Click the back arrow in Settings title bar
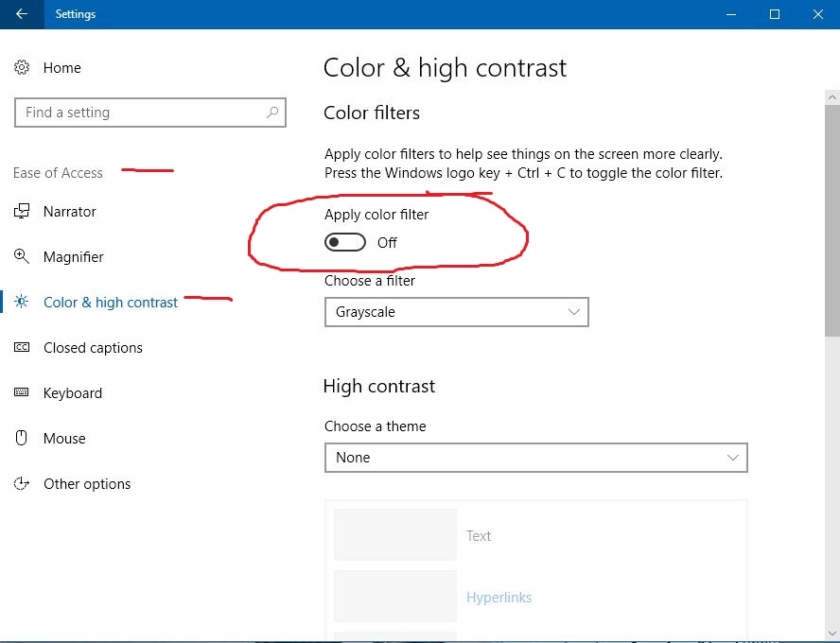This screenshot has width=840, height=643. pos(22,14)
